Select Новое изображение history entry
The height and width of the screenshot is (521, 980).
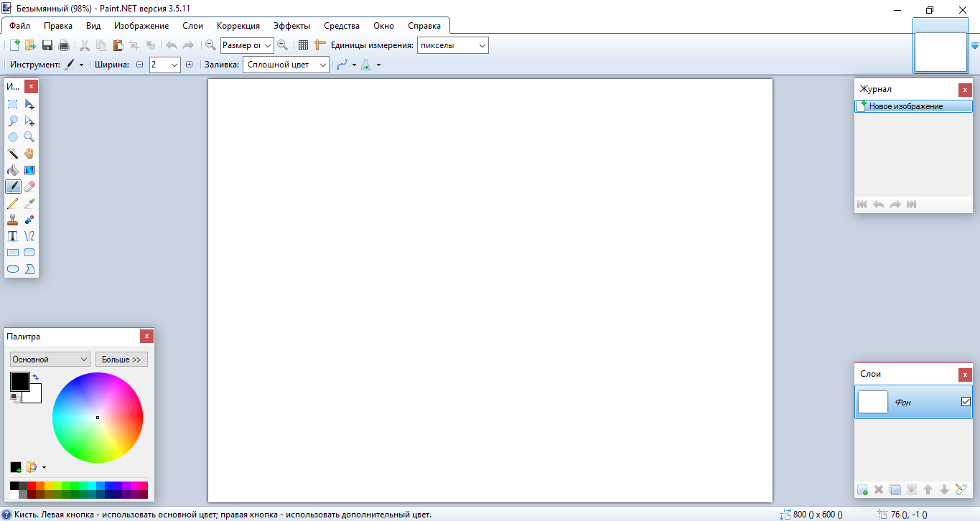(913, 106)
